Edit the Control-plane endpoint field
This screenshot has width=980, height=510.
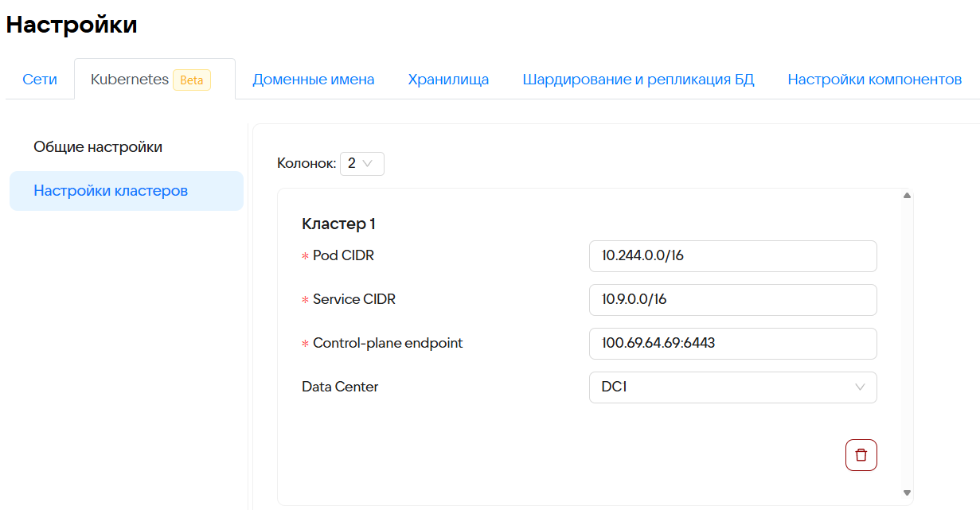[732, 344]
